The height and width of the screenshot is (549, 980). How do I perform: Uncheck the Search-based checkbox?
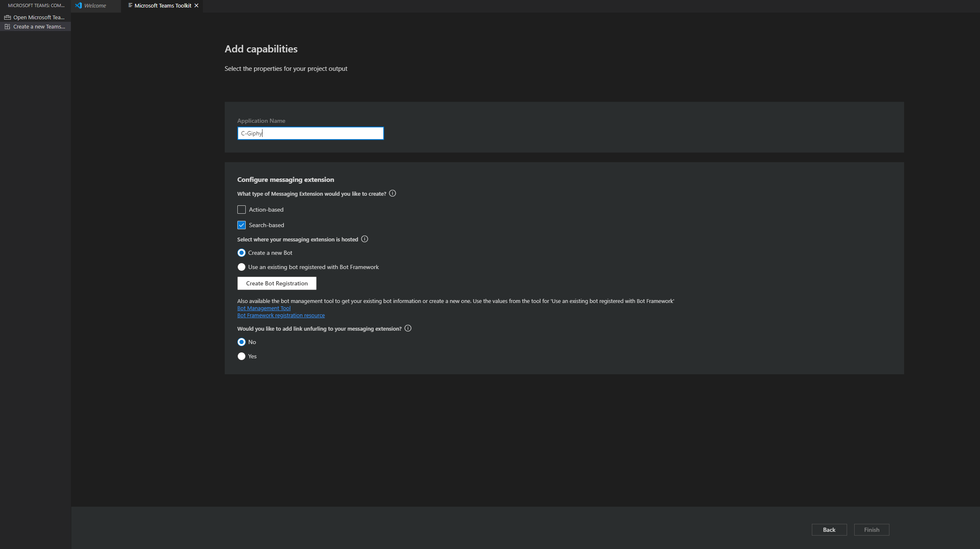[x=242, y=225]
